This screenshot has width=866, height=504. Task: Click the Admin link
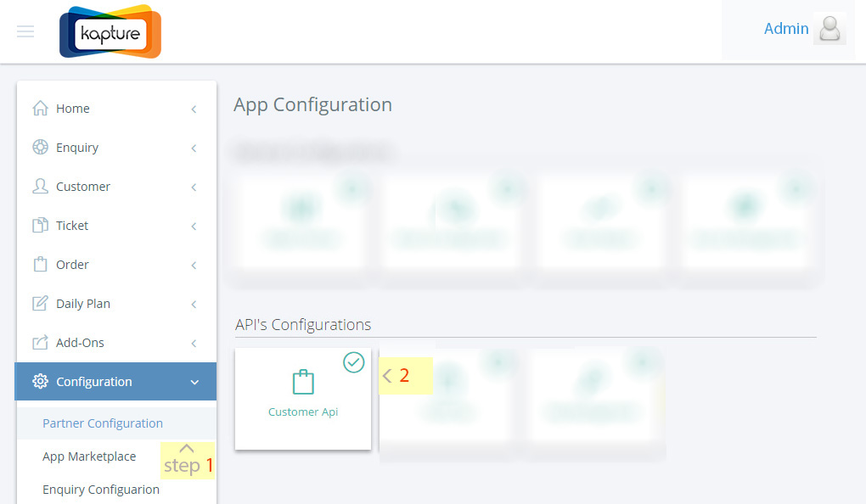[x=786, y=29]
